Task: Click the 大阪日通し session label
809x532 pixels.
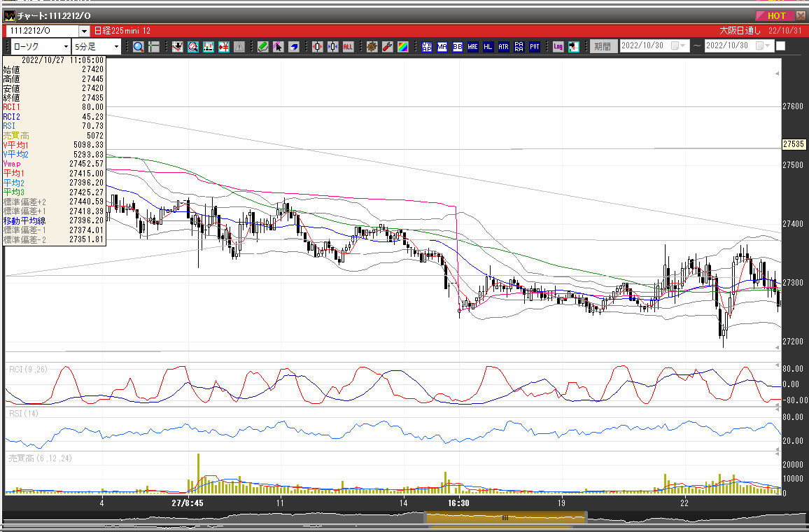Action: tap(740, 31)
